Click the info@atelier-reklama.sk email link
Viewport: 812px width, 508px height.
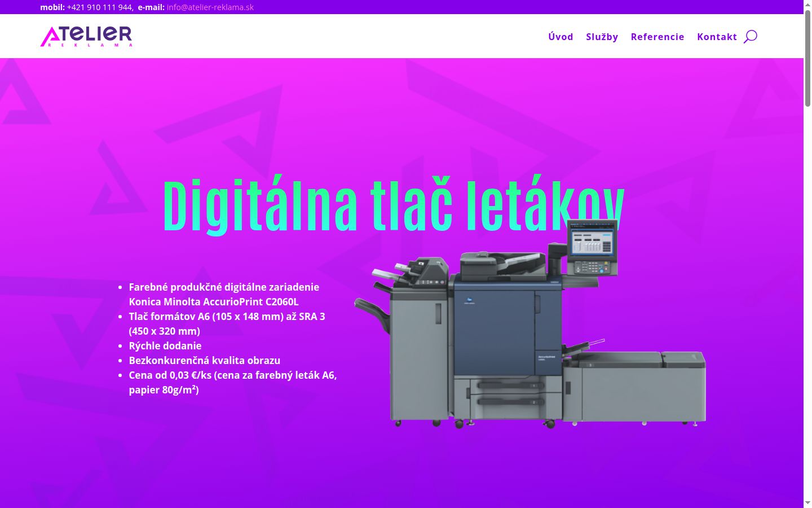[x=210, y=7]
